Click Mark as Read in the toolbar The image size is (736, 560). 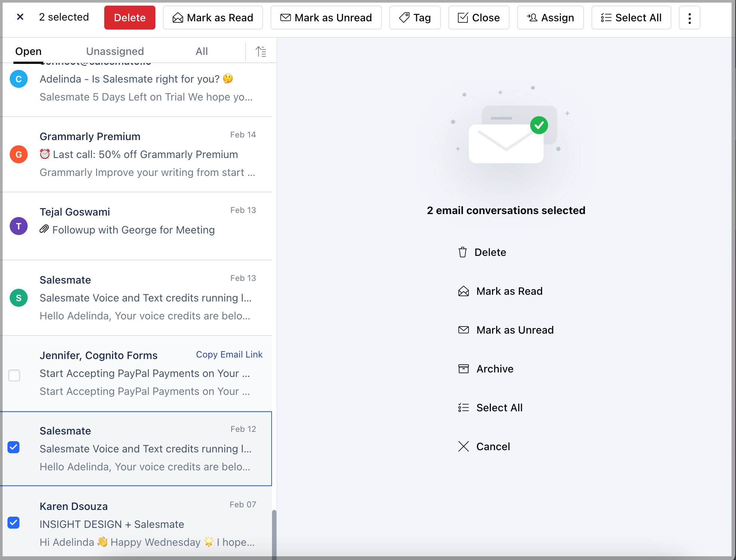213,18
